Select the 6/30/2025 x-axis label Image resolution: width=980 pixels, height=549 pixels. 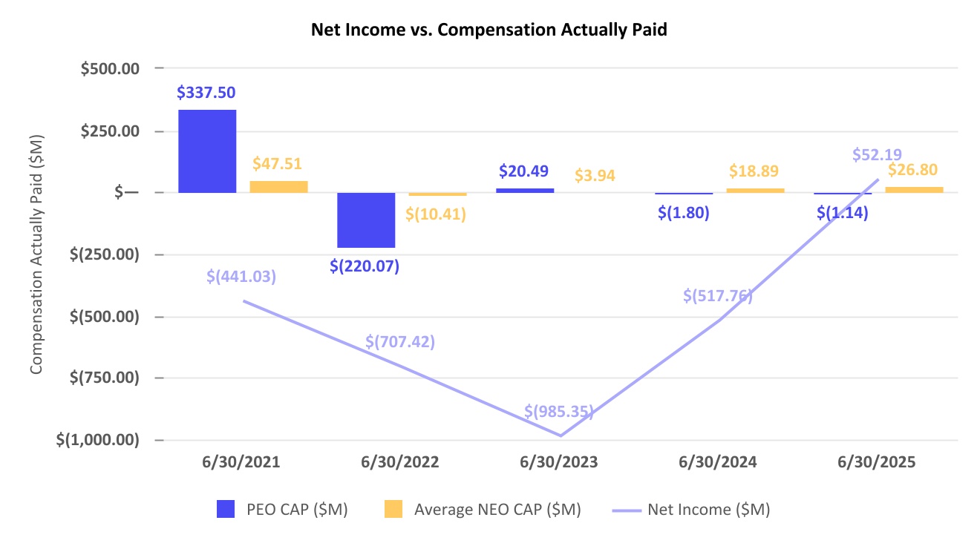tap(877, 461)
